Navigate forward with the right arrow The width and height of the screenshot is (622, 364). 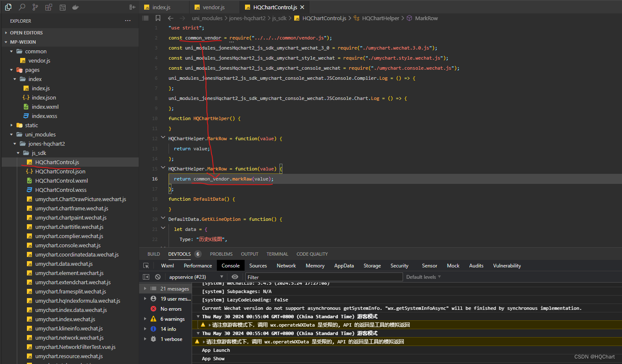[x=182, y=18]
